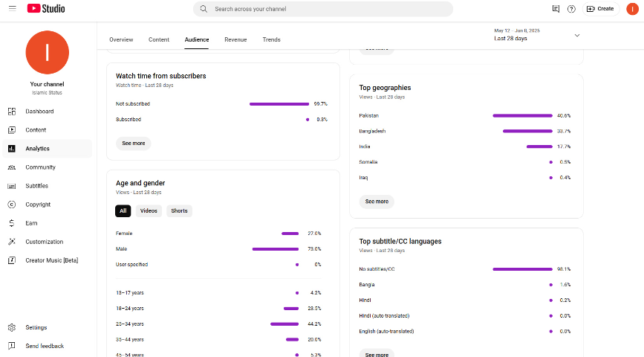
Task: Click the English (auto-translated) row label
Action: tap(386, 332)
